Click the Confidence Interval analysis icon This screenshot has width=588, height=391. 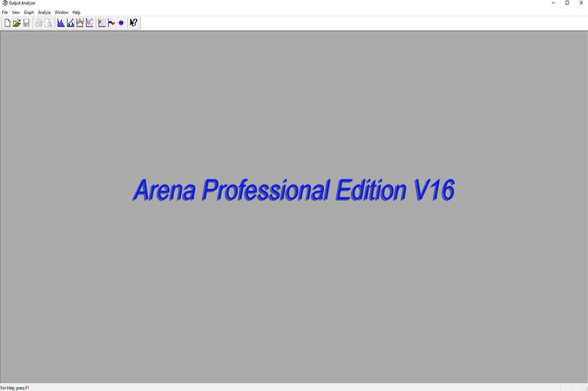[x=121, y=23]
